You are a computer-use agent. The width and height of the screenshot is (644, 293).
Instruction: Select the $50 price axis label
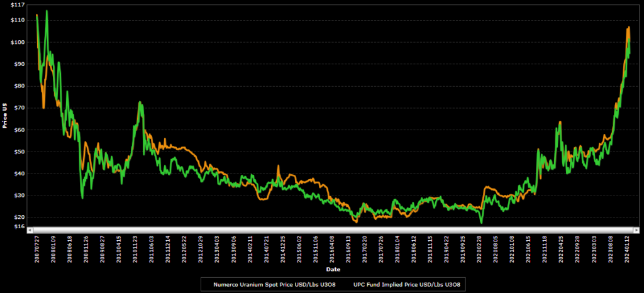click(x=19, y=152)
